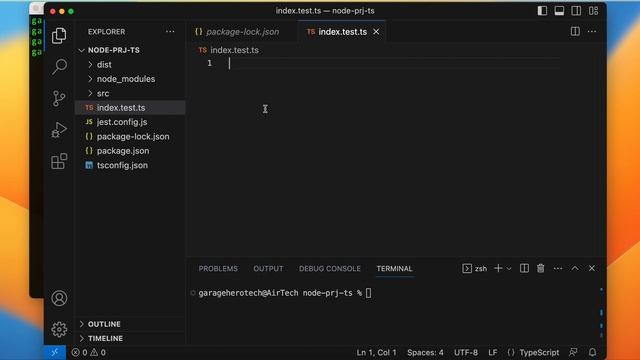Open the Accounts menu icon

(59, 298)
